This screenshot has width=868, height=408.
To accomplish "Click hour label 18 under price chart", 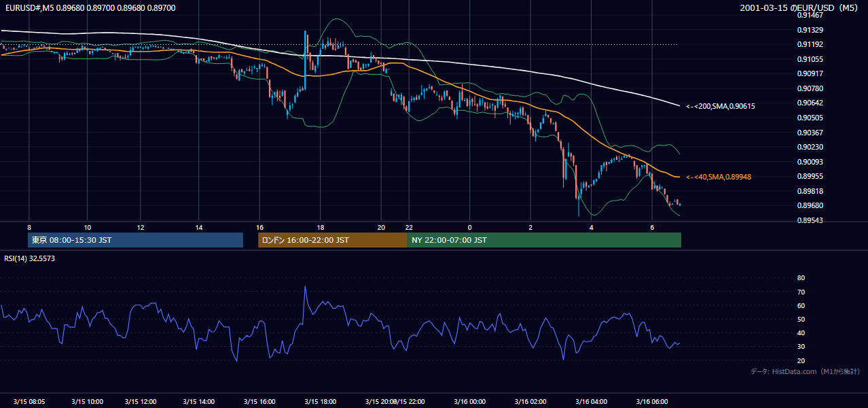I will (x=320, y=227).
